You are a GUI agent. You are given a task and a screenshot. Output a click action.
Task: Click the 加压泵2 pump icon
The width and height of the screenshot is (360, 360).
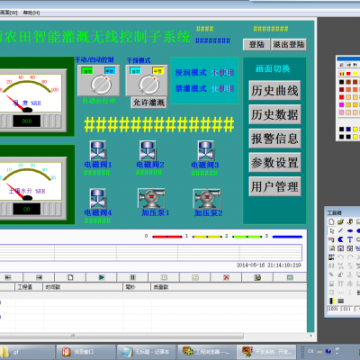207,199
